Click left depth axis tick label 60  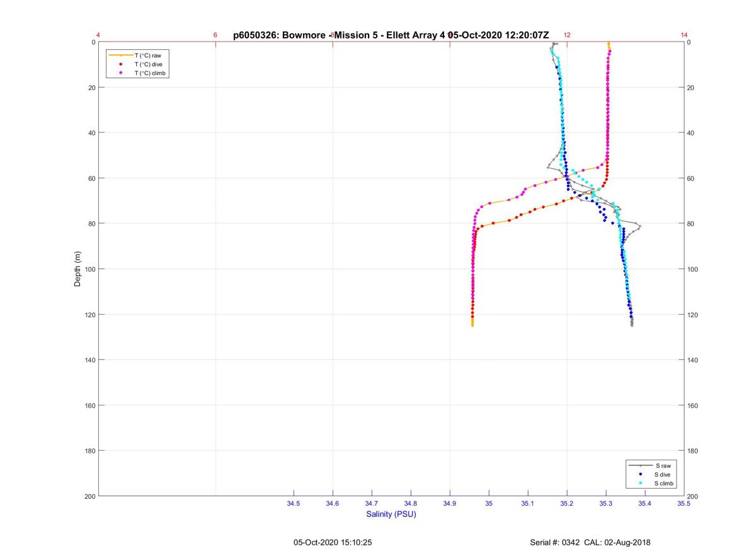click(x=91, y=178)
